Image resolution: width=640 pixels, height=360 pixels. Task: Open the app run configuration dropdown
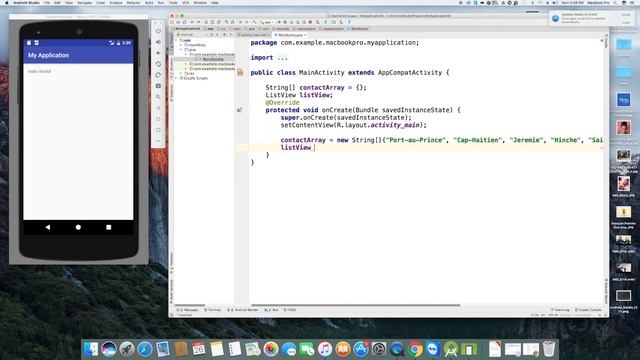(266, 22)
